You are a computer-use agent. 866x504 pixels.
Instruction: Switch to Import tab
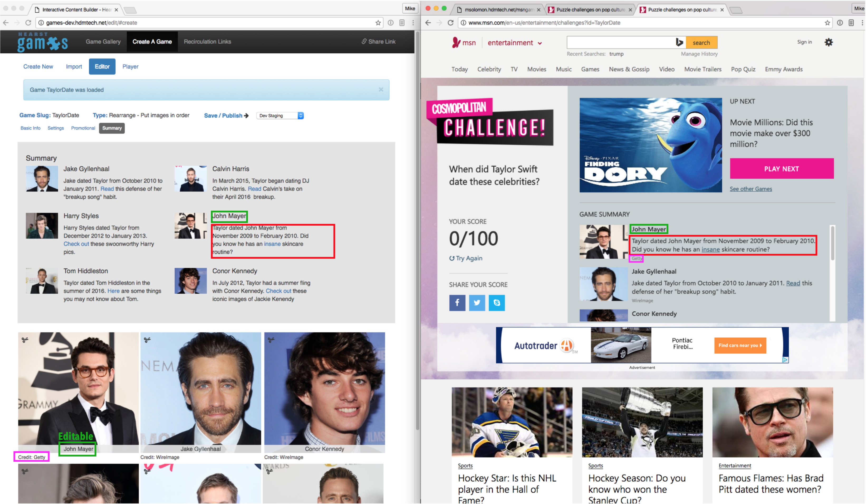point(74,67)
